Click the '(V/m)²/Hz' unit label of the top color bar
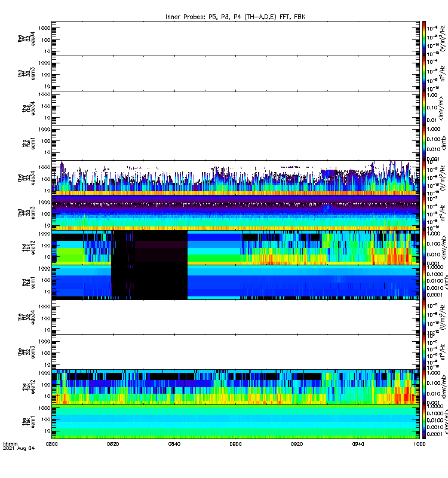This screenshot has width=448, height=478. (x=442, y=39)
